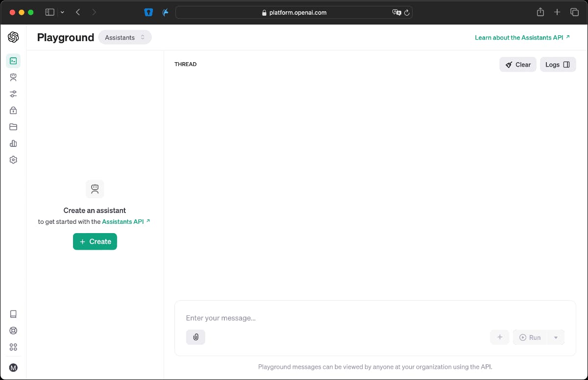Click the THREAD heading text
588x380 pixels.
tap(186, 64)
